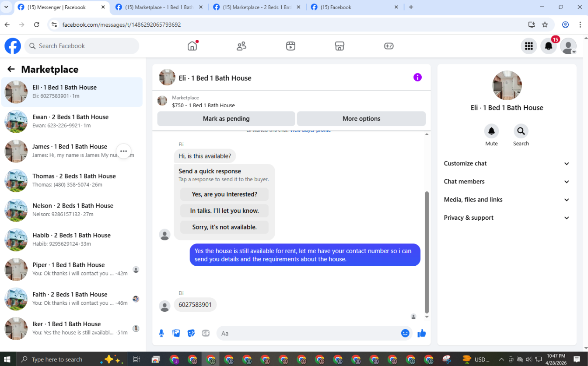The width and height of the screenshot is (588, 366).
Task: Open Faith · 2 Beds 1 Bath House chat
Action: pyautogui.click(x=73, y=299)
